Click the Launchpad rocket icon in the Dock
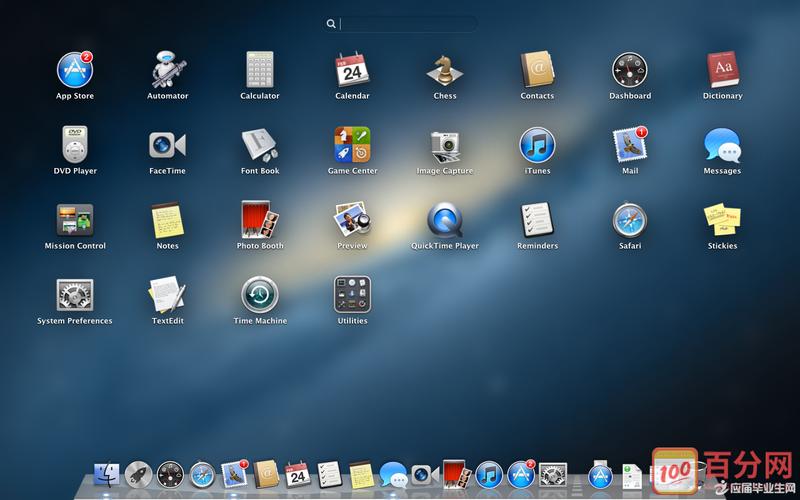 point(139,474)
